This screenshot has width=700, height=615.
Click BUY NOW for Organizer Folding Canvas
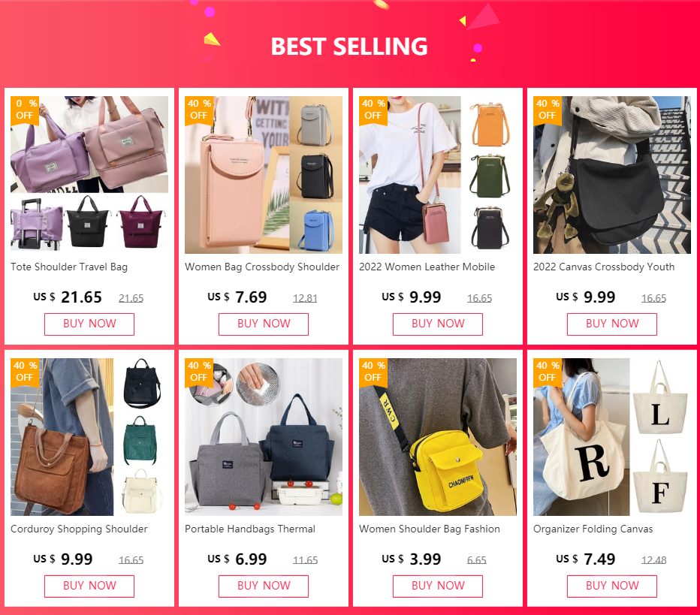612,586
